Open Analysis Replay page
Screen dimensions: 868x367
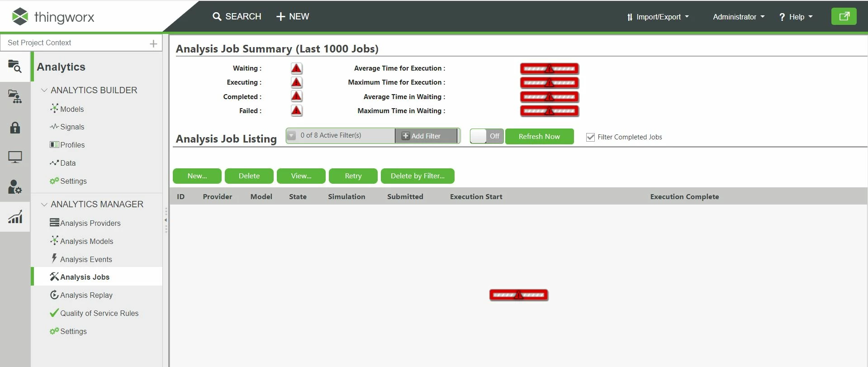coord(86,295)
